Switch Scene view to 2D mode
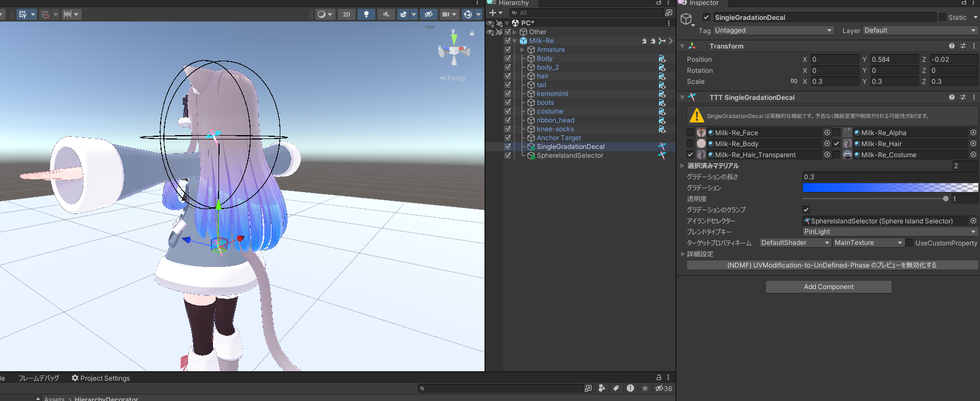This screenshot has width=980, height=401. click(x=347, y=14)
